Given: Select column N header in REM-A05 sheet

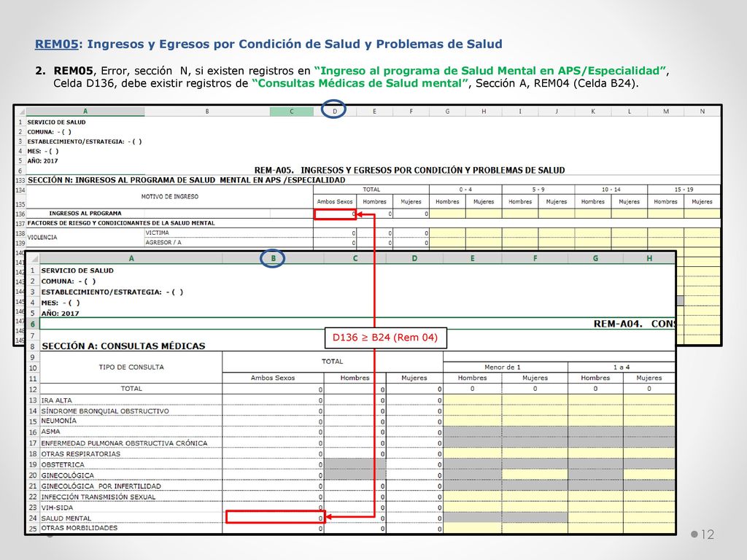Looking at the screenshot, I should coord(703,112).
